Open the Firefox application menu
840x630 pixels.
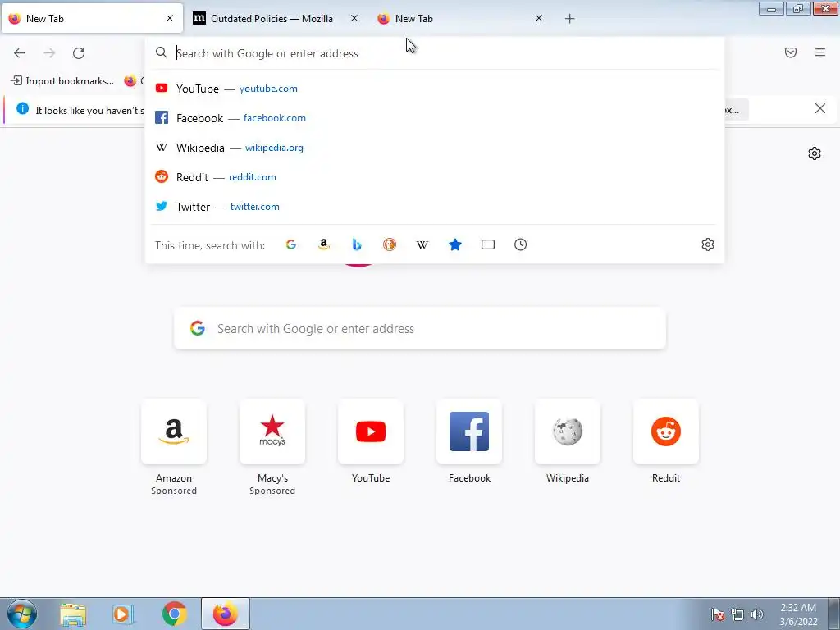coord(820,52)
